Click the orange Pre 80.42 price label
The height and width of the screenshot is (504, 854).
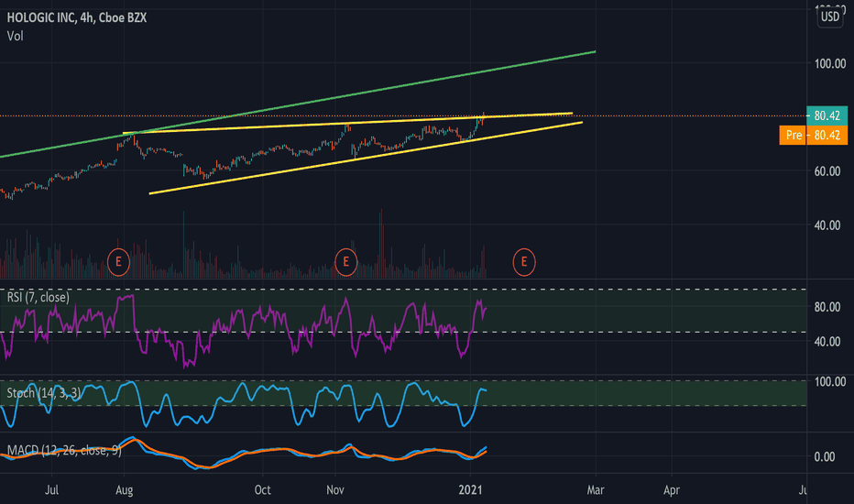pyautogui.click(x=813, y=135)
